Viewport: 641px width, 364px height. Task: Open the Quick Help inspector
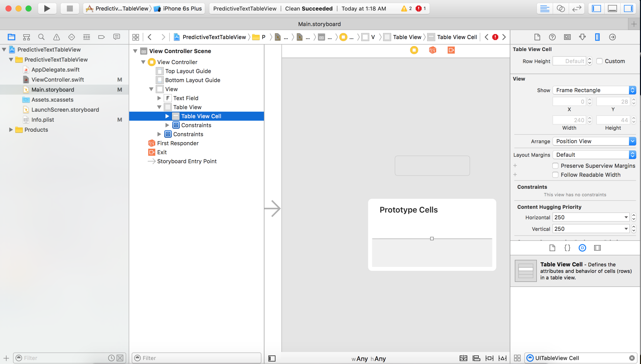click(552, 37)
